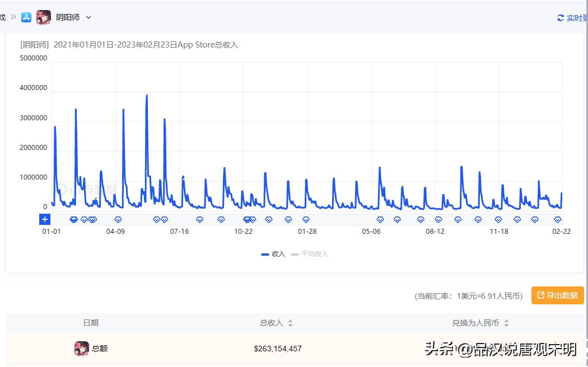Click the export icon inside 导出数据 button
Image resolution: width=588 pixels, height=367 pixels.
pyautogui.click(x=540, y=295)
